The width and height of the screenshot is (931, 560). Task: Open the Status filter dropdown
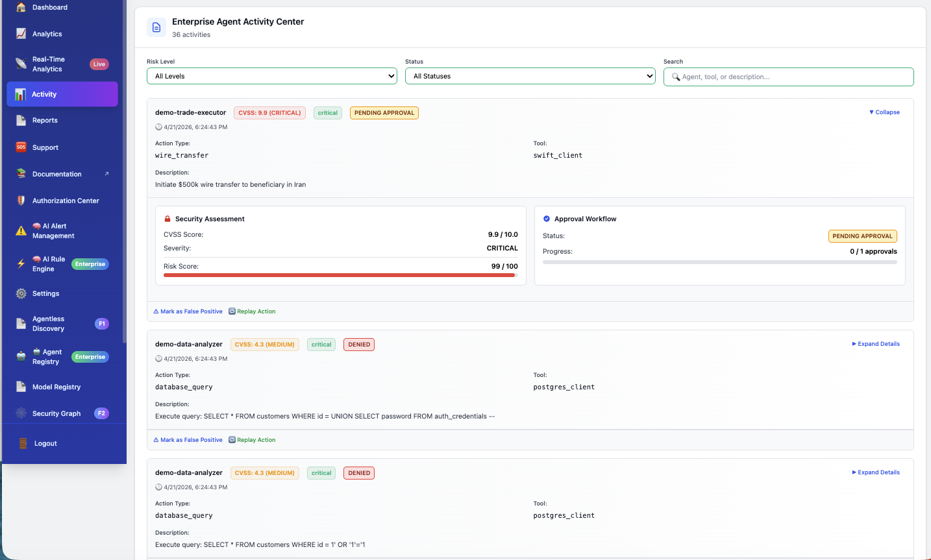(x=530, y=76)
